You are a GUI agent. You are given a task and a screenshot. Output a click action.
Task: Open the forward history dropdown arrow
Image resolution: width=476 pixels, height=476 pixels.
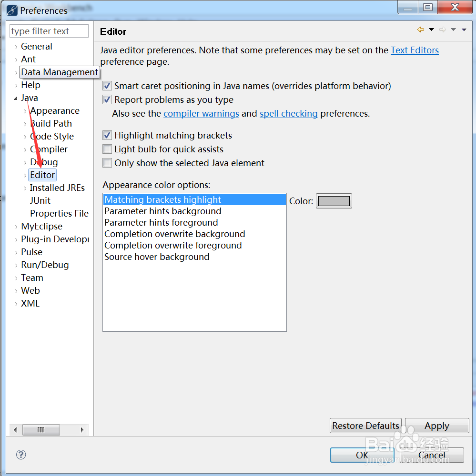point(453,30)
